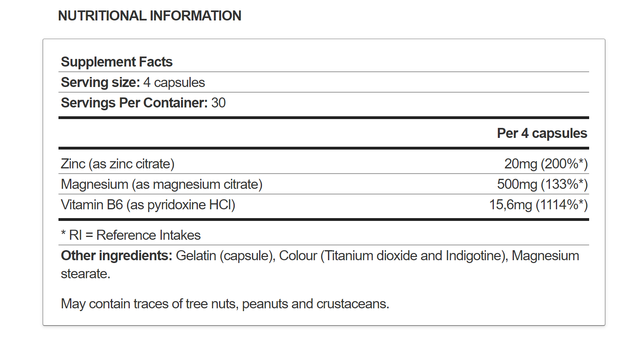The height and width of the screenshot is (344, 644).
Task: Select the Vitamin B6 (as pyridoxine HCl) label
Action: (x=148, y=205)
